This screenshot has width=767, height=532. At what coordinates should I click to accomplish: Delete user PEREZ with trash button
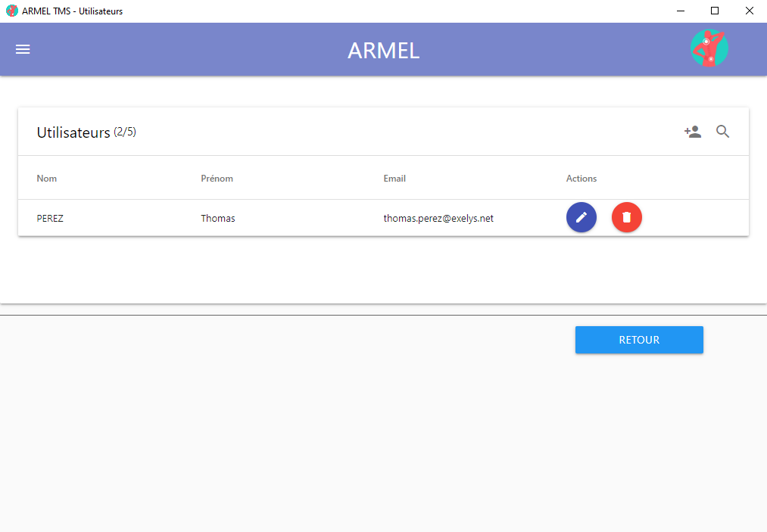pos(626,218)
